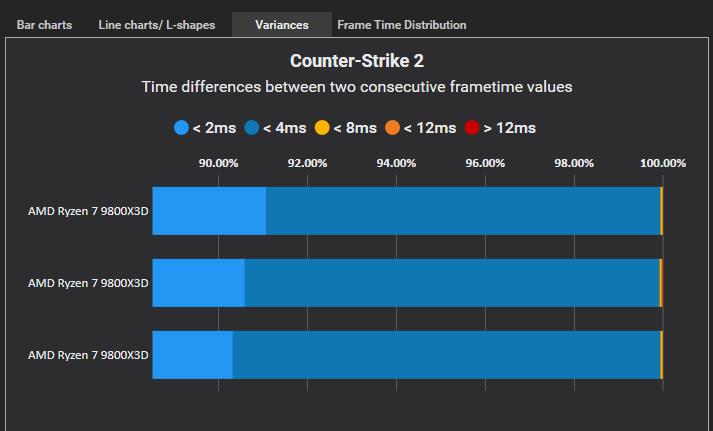
Task: Click the < 4ms legend text label
Action: (x=287, y=128)
